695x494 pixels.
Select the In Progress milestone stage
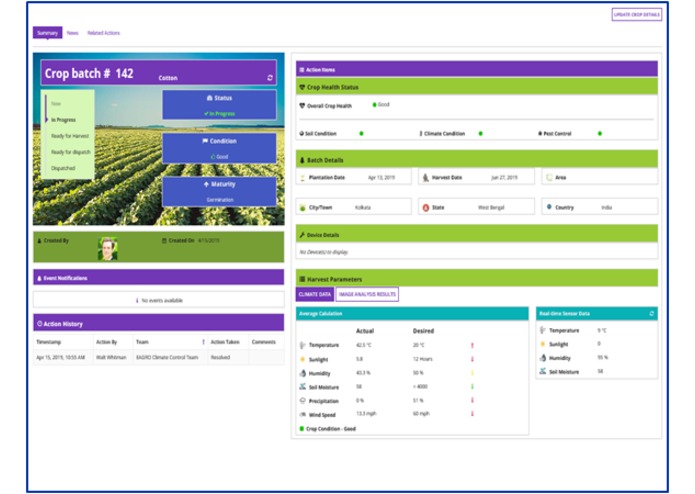coord(63,120)
